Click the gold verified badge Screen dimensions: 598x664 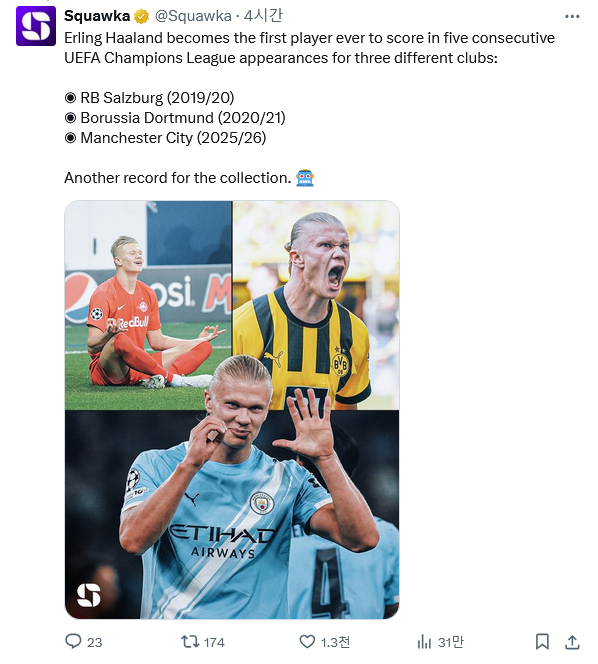tap(141, 17)
